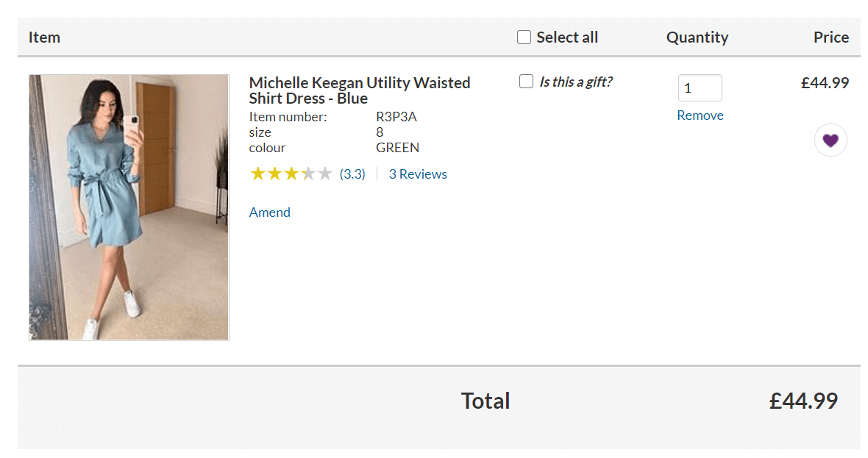Save the dress with the purple heart icon
Screen dimensions: 868x458
[830, 140]
